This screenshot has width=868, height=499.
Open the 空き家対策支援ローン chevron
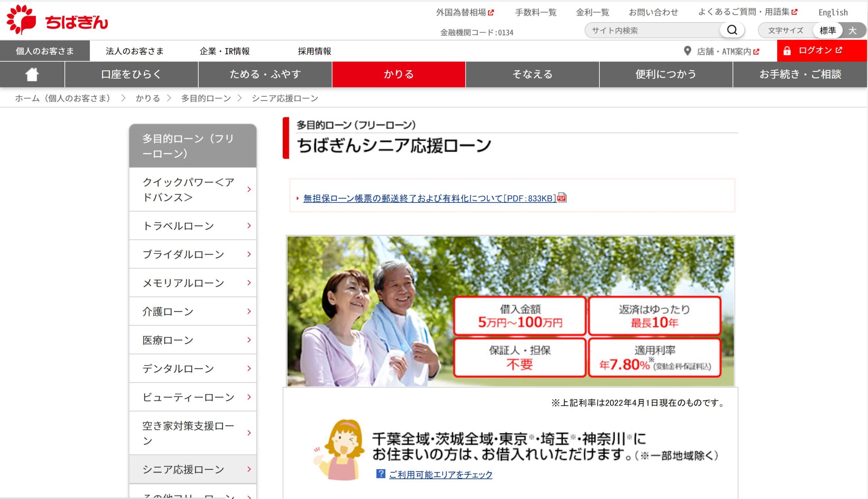249,433
